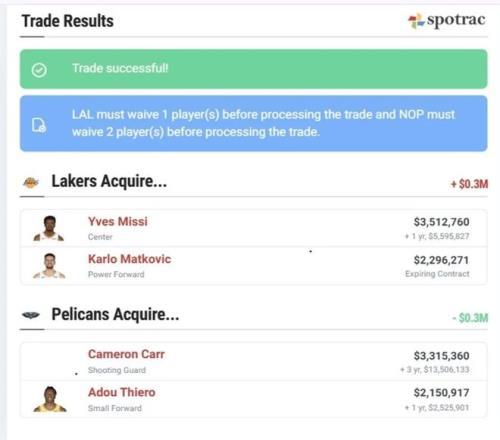Click the Lakers Acquire heading
This screenshot has height=440, width=500.
(x=109, y=181)
